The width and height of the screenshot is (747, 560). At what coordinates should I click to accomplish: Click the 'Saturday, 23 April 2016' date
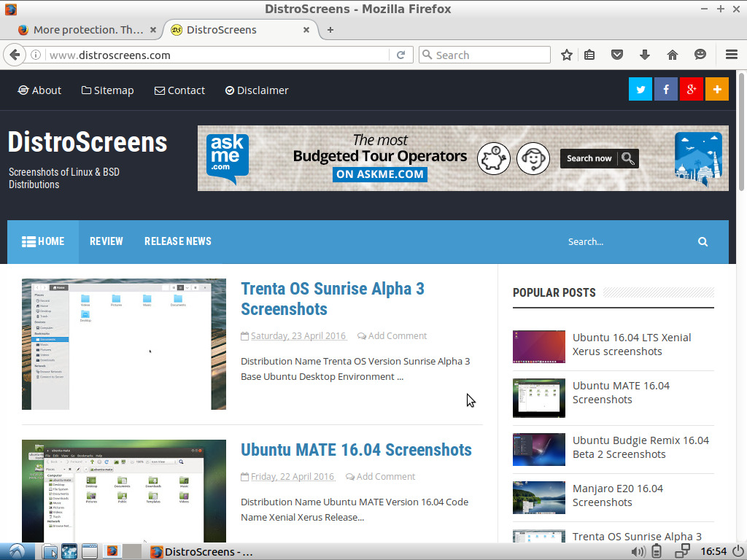tap(298, 335)
